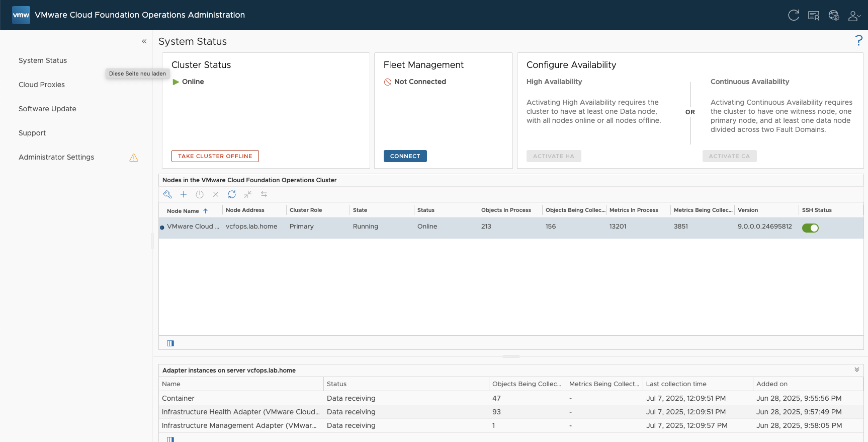Open Administrator Settings in the sidebar

pyautogui.click(x=56, y=157)
